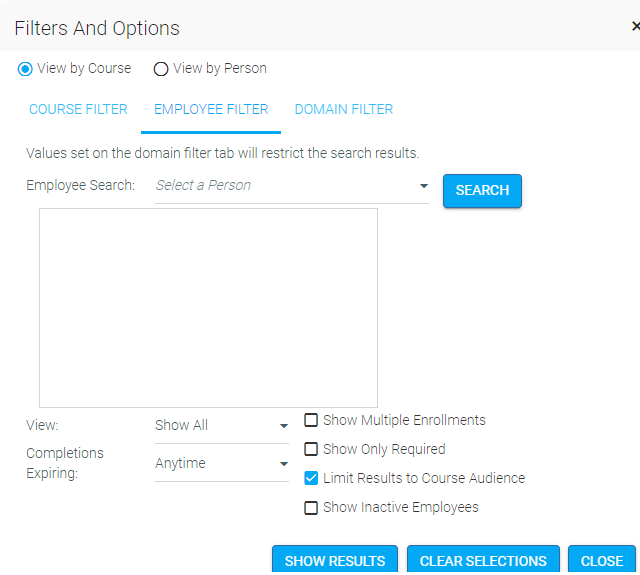Expand the Select a Person dropdown arrow
The image size is (640, 575).
(424, 186)
